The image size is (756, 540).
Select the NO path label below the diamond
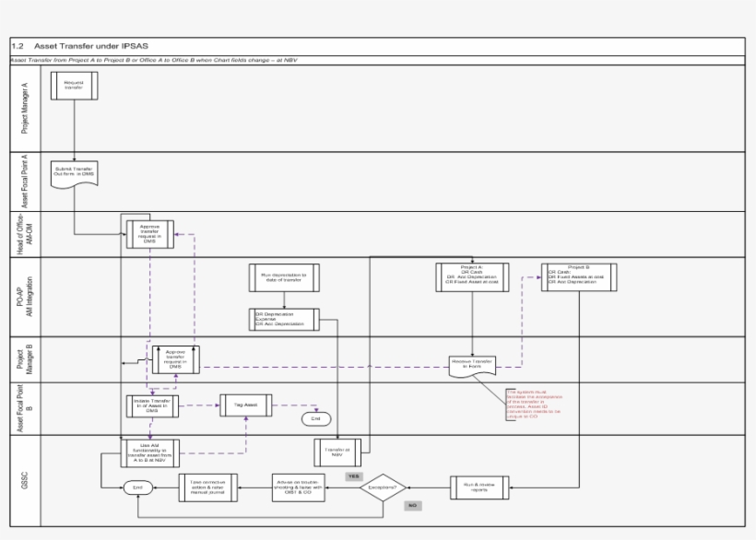(x=411, y=503)
